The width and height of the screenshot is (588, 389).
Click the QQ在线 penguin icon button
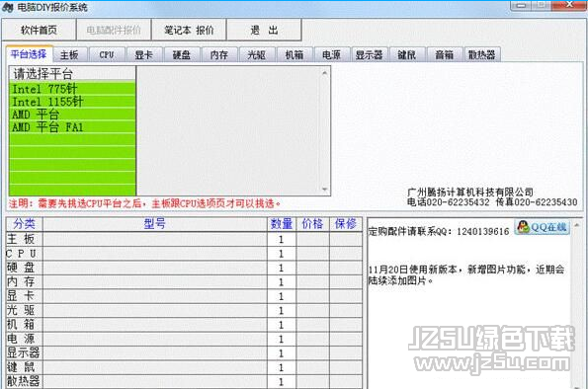[542, 227]
